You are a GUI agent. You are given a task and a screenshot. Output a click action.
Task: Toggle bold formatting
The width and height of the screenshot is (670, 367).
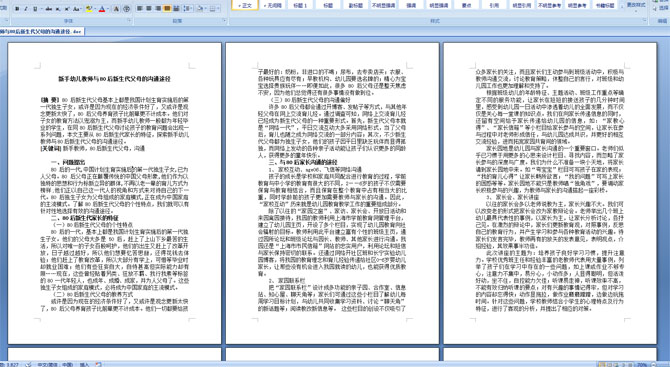(x=17, y=9)
